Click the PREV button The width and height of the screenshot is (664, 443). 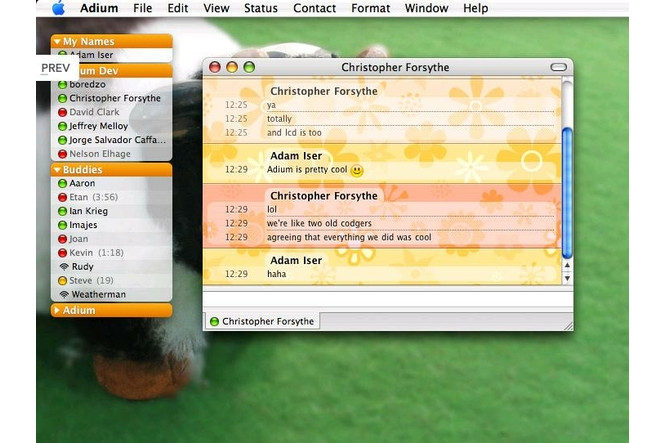point(55,67)
